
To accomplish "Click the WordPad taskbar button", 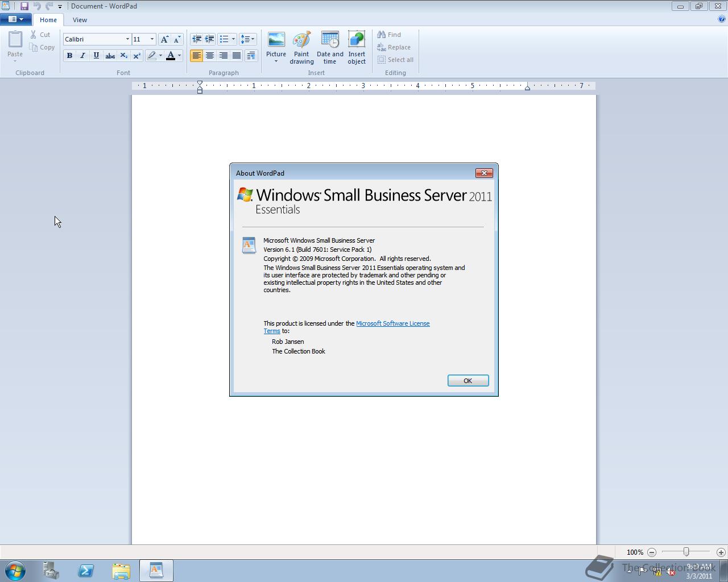I will click(x=156, y=571).
